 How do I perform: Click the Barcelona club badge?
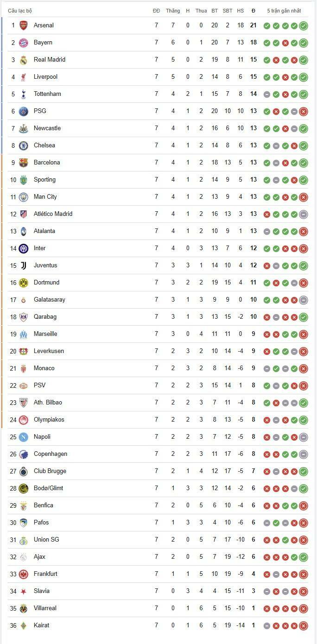(23, 163)
